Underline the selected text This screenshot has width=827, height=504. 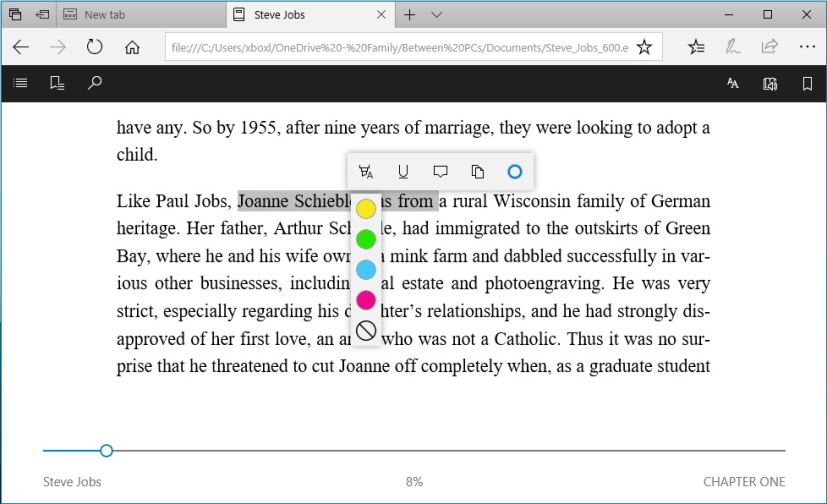coord(403,172)
